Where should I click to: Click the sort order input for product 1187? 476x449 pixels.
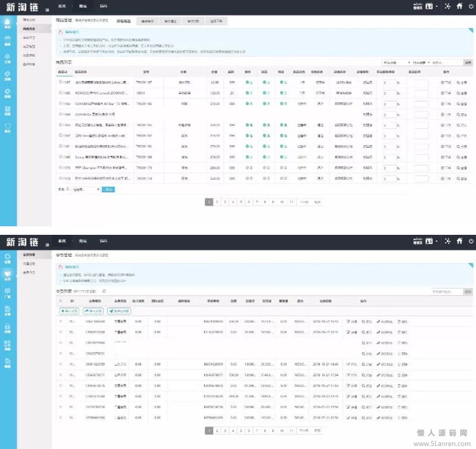pyautogui.click(x=421, y=83)
